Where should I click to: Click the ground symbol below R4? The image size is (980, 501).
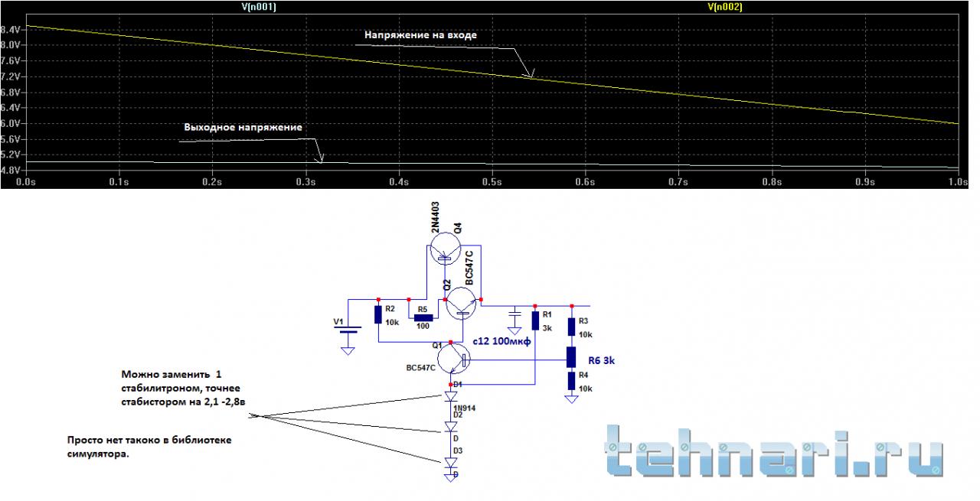coord(571,399)
